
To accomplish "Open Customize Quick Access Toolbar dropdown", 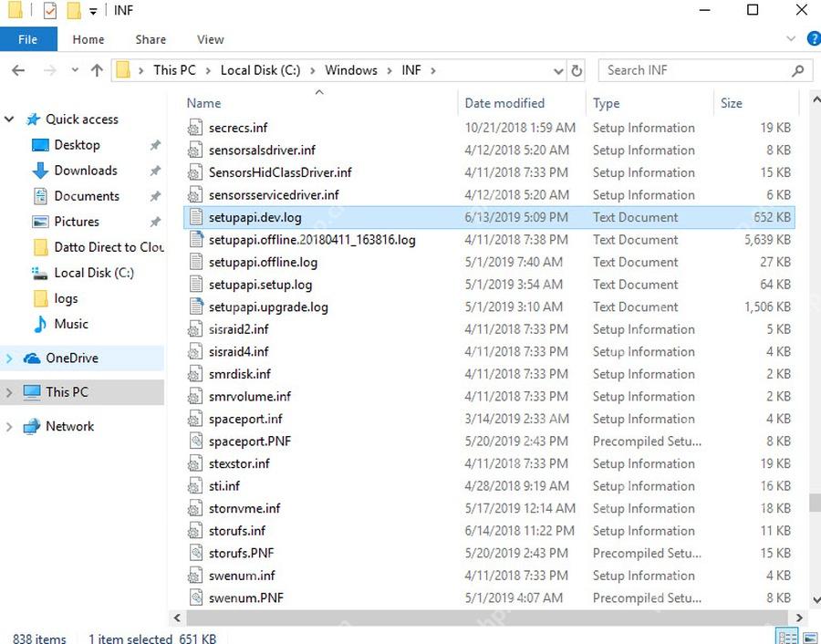I will [x=93, y=11].
